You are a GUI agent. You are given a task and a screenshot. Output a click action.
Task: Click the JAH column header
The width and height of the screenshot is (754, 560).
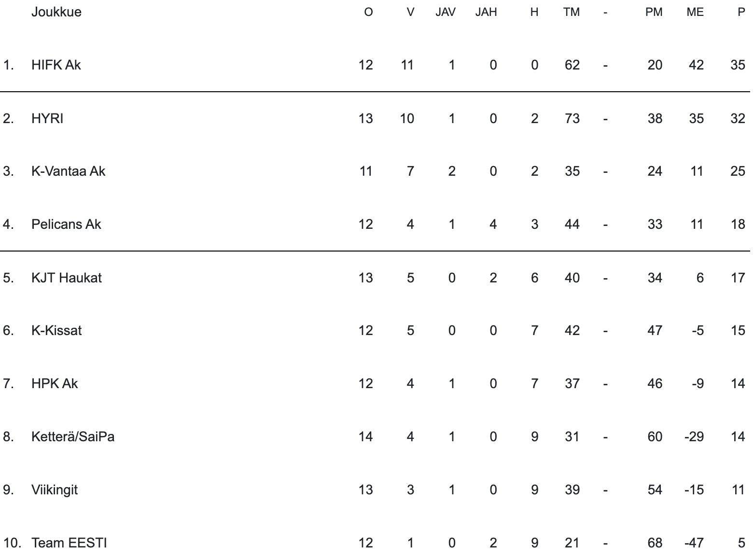tap(486, 12)
